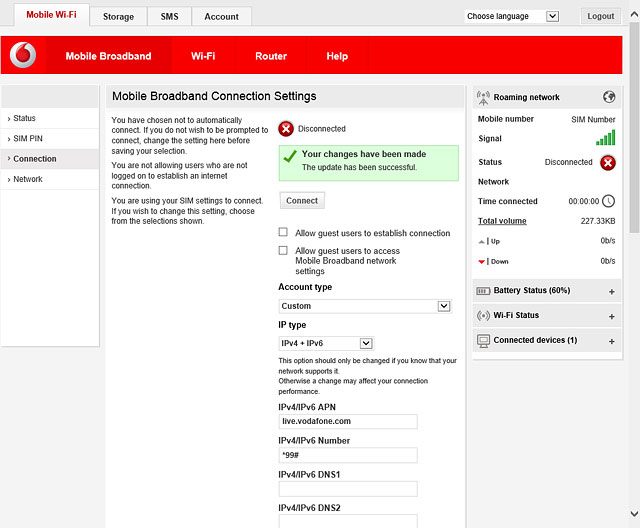Screen dimensions: 640x528
Task: Open the Total volume link
Action: click(502, 221)
